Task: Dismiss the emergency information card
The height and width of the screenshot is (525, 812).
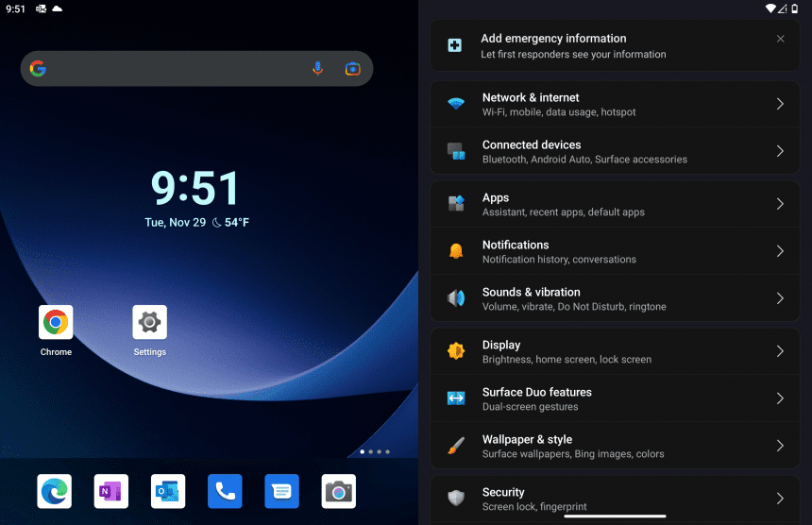Action: pos(781,39)
